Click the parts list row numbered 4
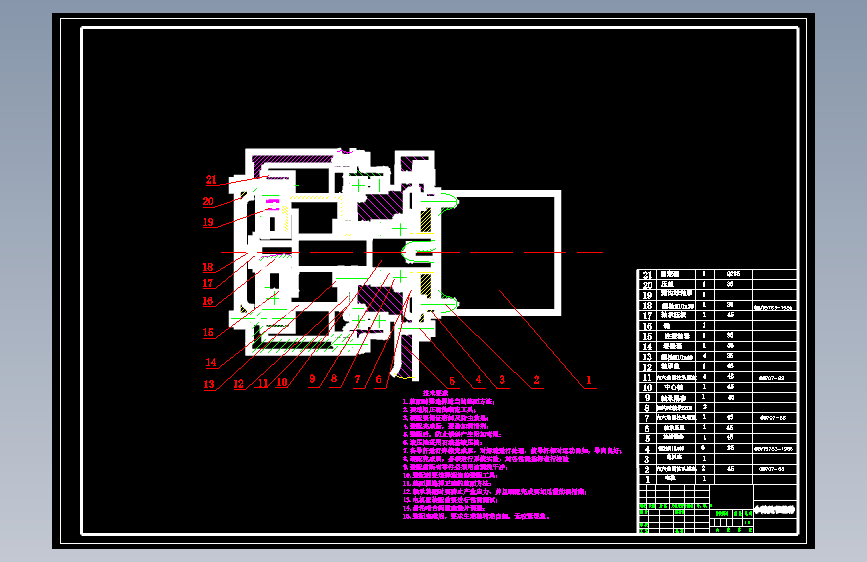 coord(717,449)
